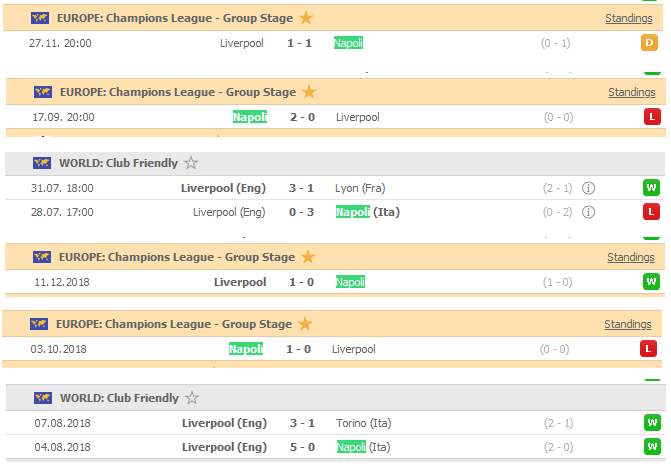The width and height of the screenshot is (671, 470).
Task: Open the Liverpool 5-0 Napoli match row
Action: click(x=336, y=447)
